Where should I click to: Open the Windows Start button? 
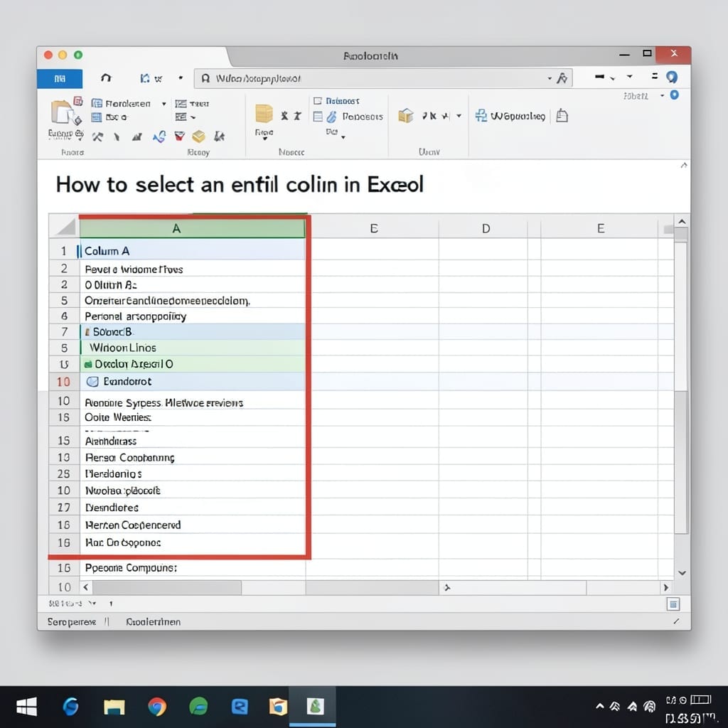(x=26, y=707)
